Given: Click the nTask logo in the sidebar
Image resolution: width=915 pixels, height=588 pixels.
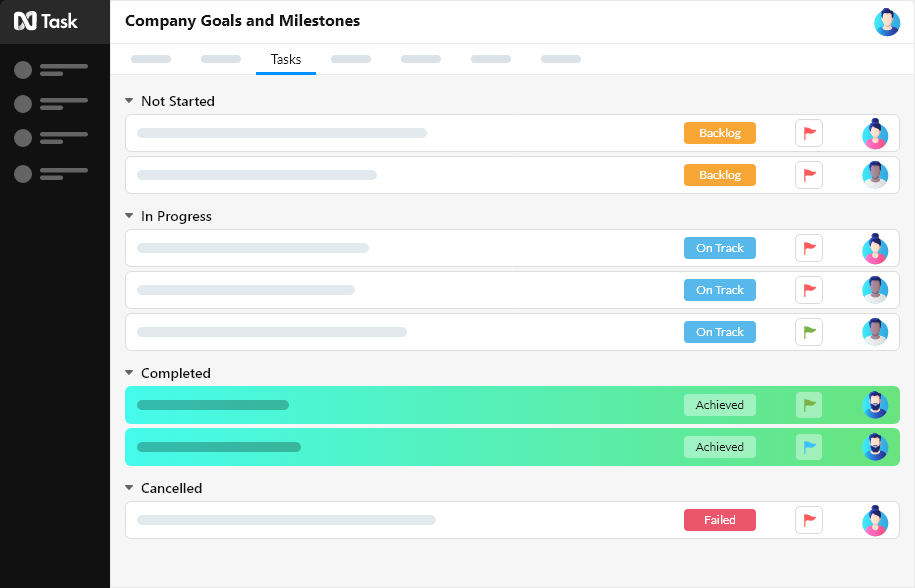Looking at the screenshot, I should (47, 20).
